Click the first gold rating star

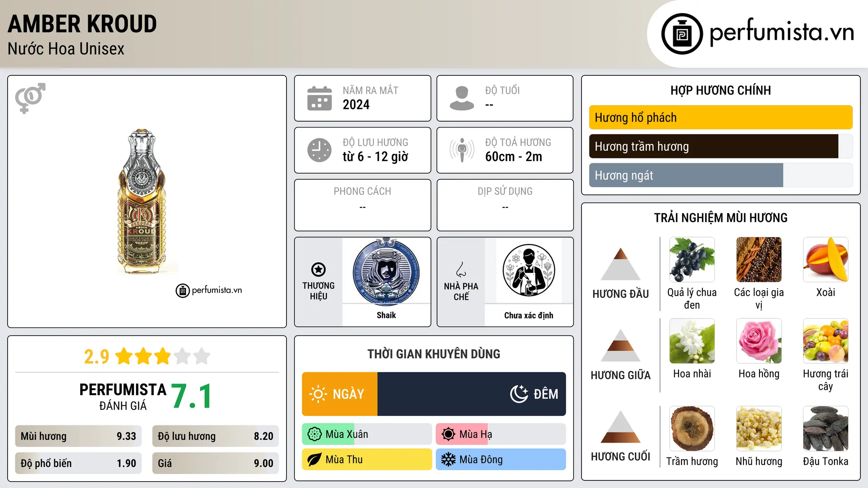pos(124,356)
